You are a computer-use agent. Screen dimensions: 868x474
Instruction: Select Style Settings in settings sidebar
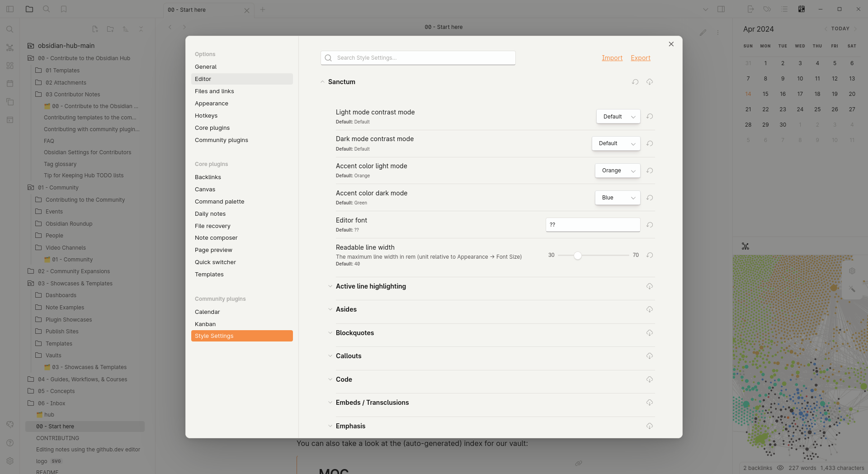[242, 336]
